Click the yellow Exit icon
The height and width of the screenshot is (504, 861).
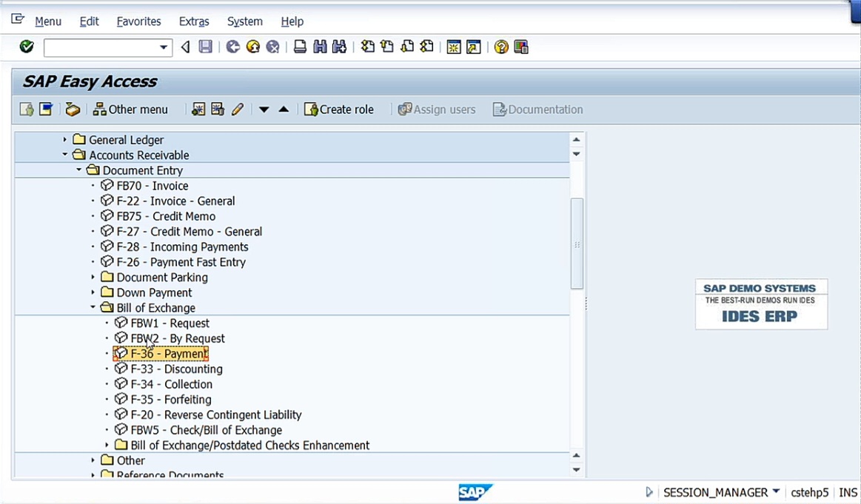pos(252,47)
